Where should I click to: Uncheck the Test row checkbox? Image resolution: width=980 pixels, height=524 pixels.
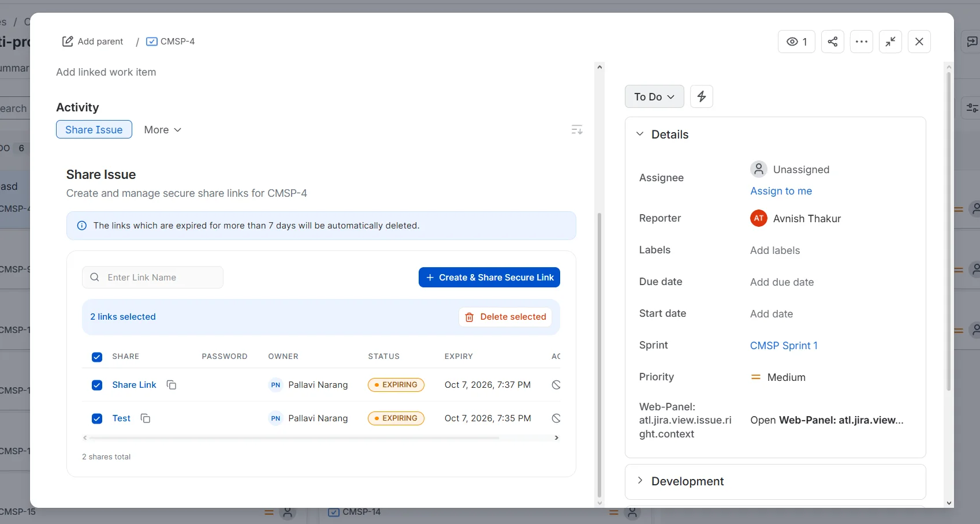pyautogui.click(x=97, y=418)
